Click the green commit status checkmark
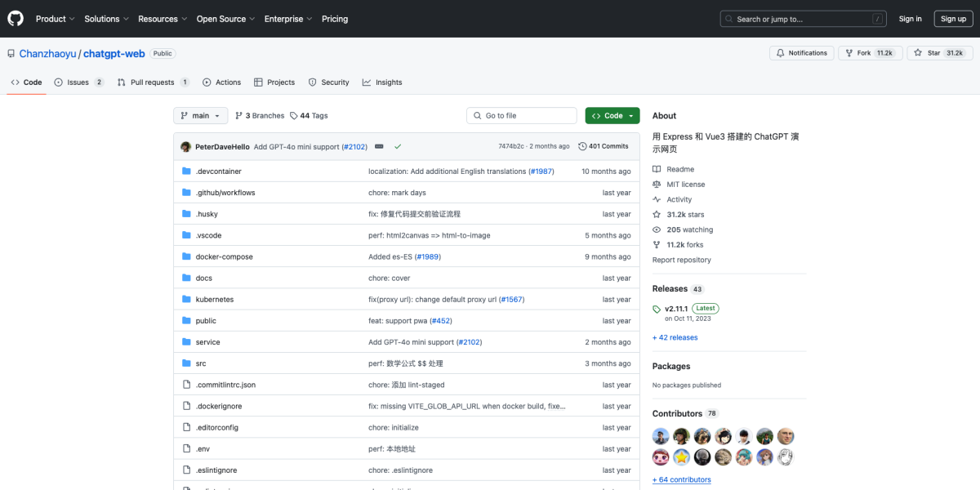 [x=398, y=146]
